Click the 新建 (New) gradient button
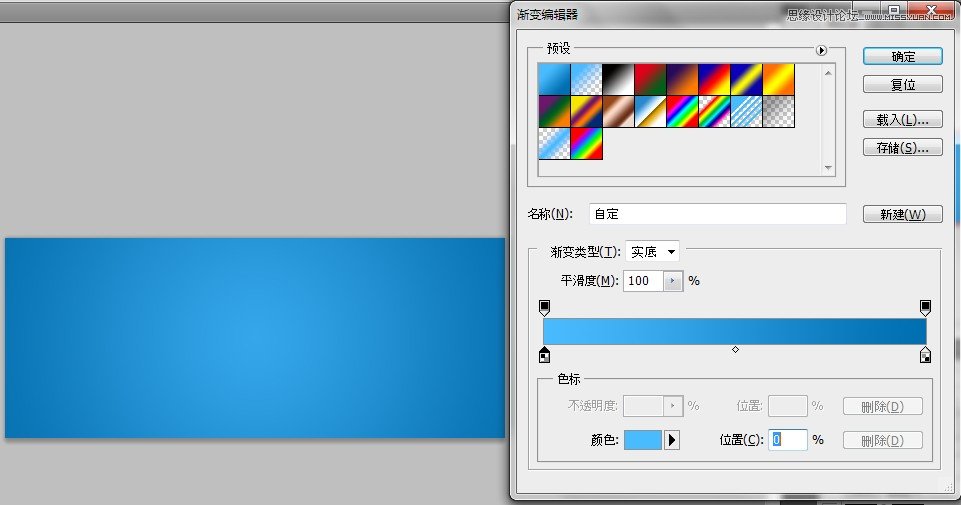Image resolution: width=961 pixels, height=505 pixels. click(x=902, y=214)
